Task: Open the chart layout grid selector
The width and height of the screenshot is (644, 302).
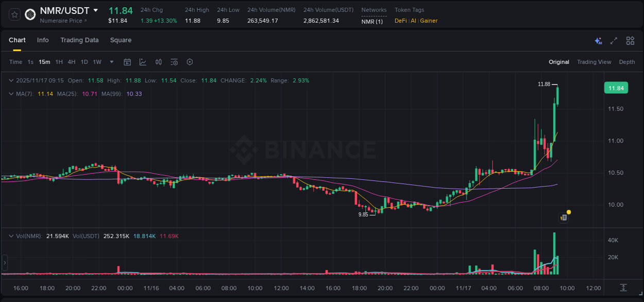Action: click(630, 40)
